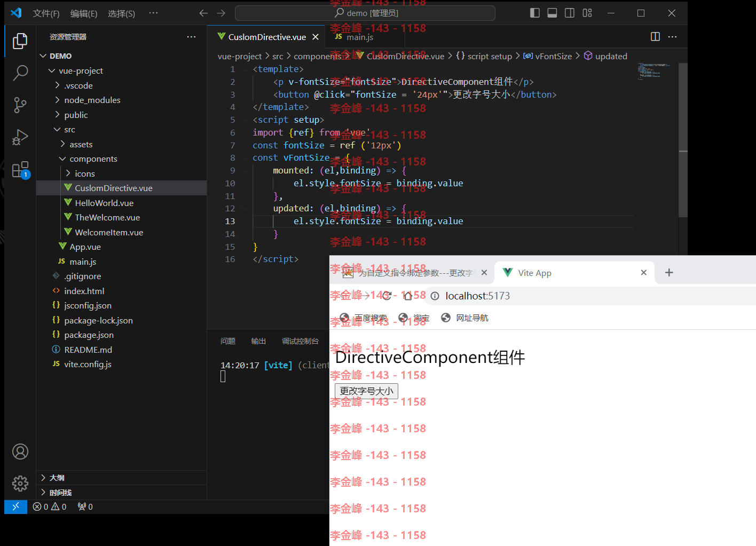Open the Extensions view
Screen dimensions: 756x546
click(20, 170)
